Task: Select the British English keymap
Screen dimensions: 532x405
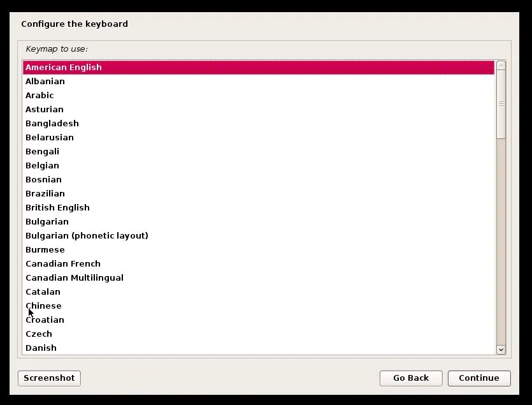Action: point(57,207)
